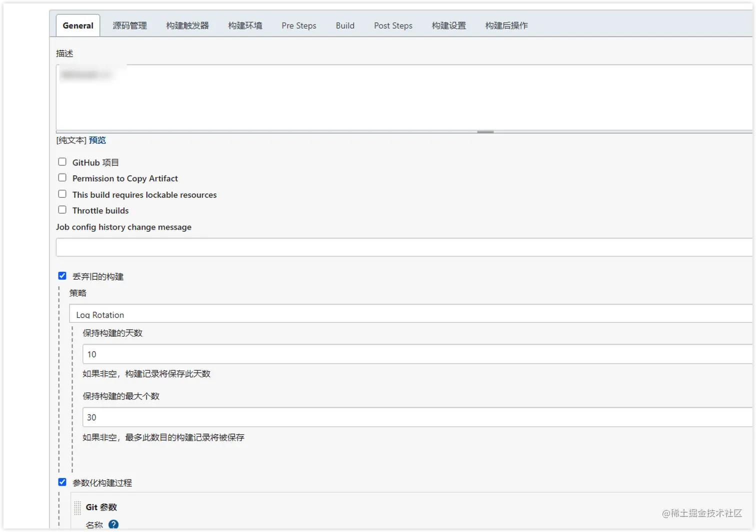Open help icon next to 名称
Screen dimensions: 756x532
113,525
